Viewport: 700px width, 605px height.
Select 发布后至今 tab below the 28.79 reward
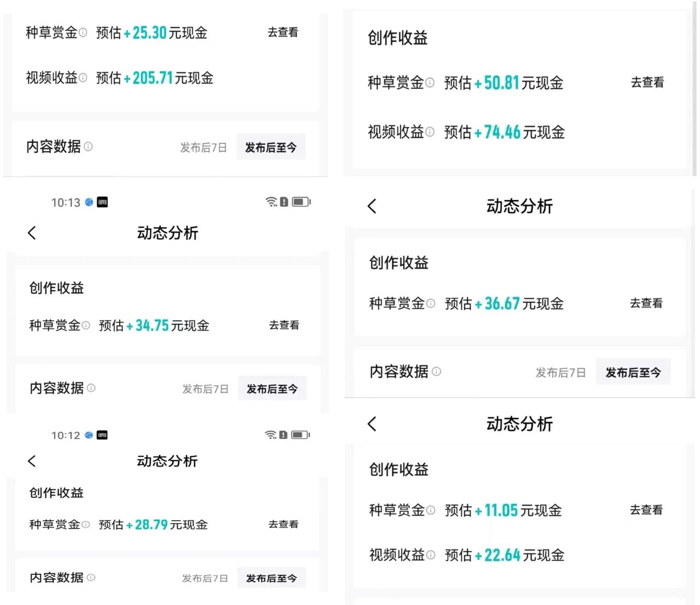[x=271, y=578]
